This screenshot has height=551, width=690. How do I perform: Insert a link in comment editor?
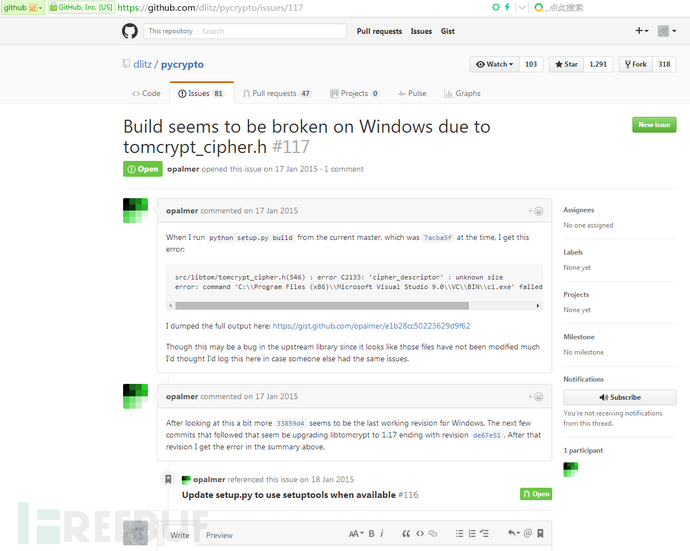[x=433, y=534]
